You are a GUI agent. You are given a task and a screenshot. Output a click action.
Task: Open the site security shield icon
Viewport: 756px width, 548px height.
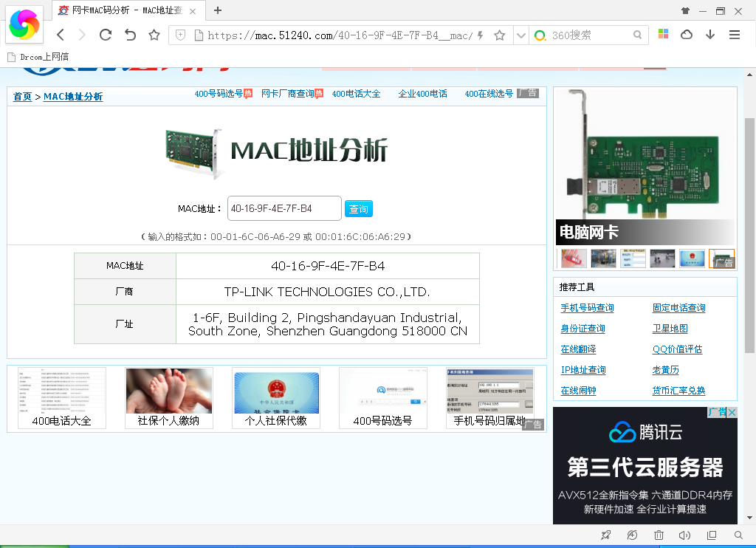click(180, 35)
